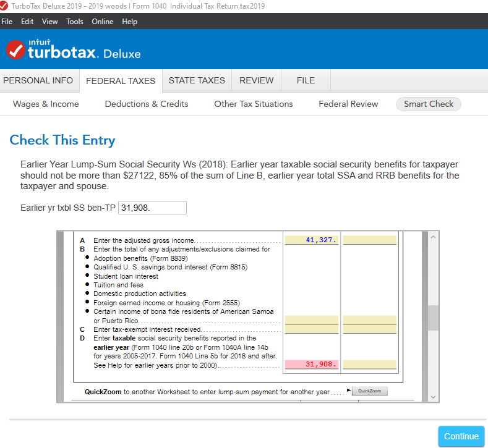The width and height of the screenshot is (488, 448).
Task: Select the FEDERAL TAXES tab
Action: click(121, 81)
